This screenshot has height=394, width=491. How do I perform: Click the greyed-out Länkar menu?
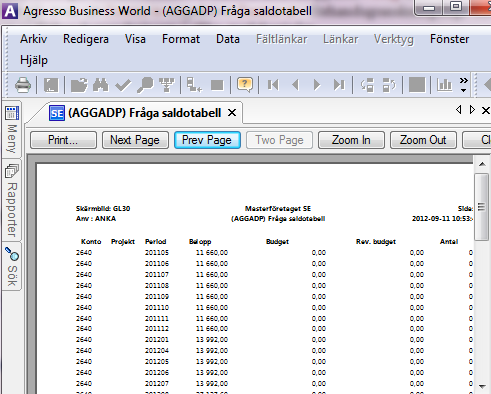click(340, 39)
